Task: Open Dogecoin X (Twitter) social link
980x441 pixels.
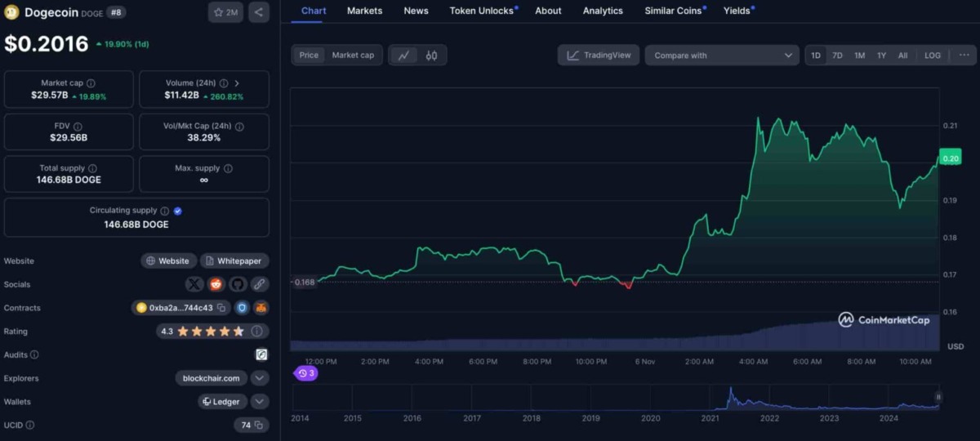Action: coord(194,284)
